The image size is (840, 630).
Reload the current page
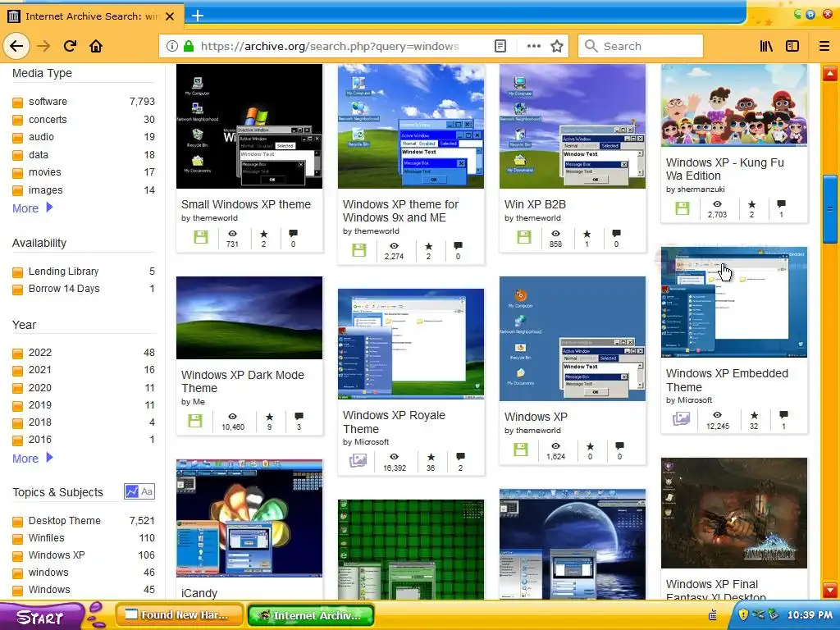click(x=70, y=46)
